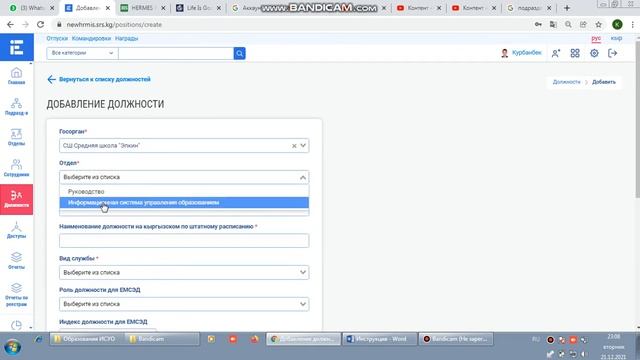Switch language to кыр
The height and width of the screenshot is (360, 640).
coord(616,38)
